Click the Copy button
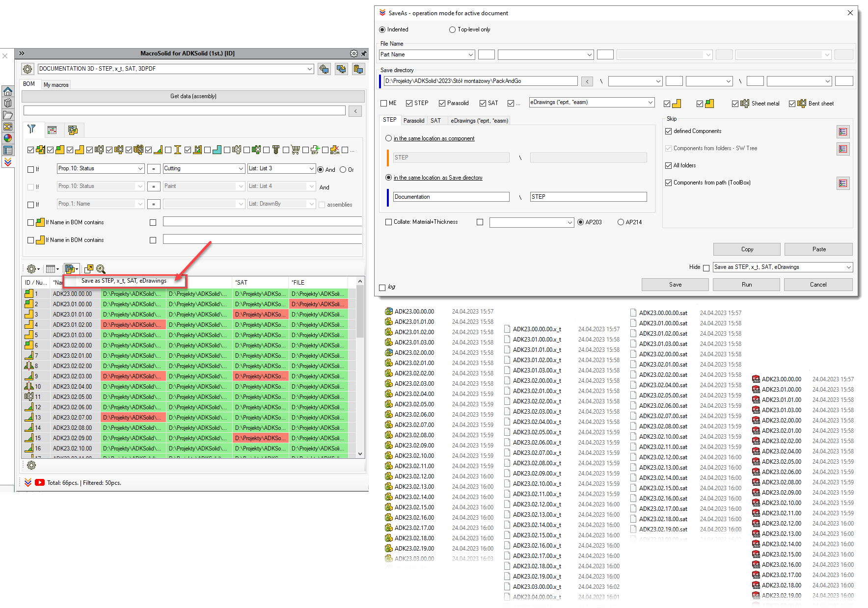The width and height of the screenshot is (868, 608). click(x=747, y=249)
